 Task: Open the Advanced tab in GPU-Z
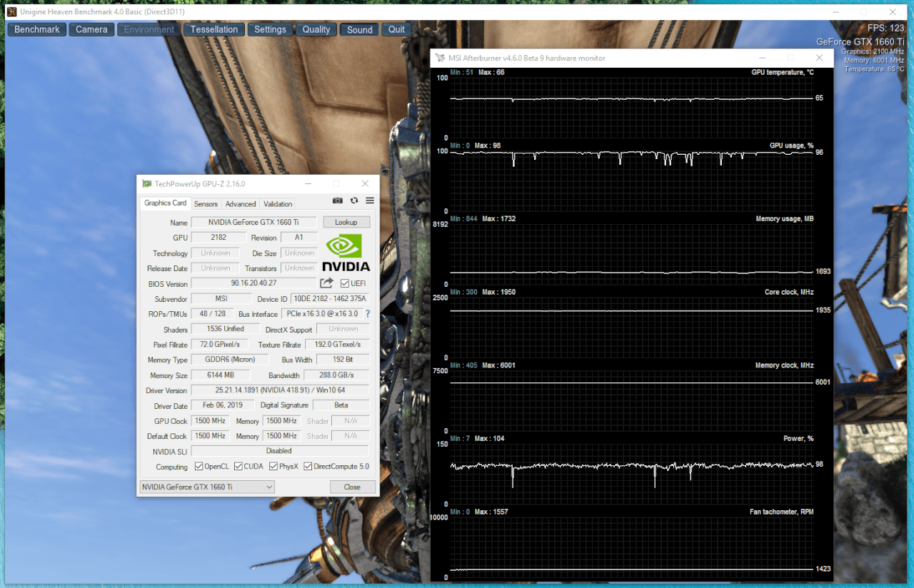tap(241, 204)
